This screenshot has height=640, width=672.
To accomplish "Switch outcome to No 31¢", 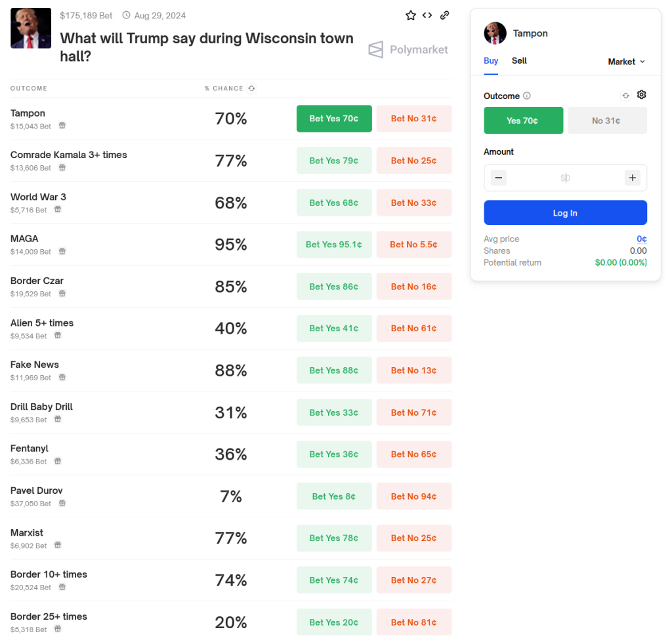I will click(x=607, y=121).
